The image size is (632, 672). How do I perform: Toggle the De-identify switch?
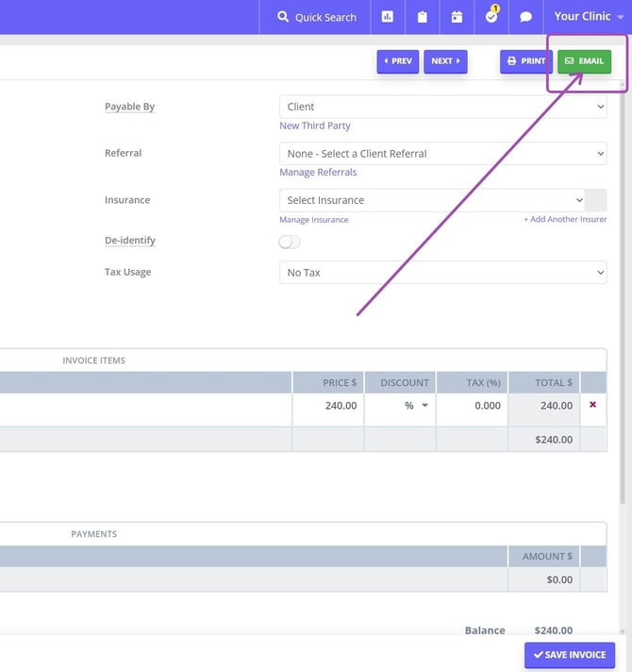click(x=290, y=242)
